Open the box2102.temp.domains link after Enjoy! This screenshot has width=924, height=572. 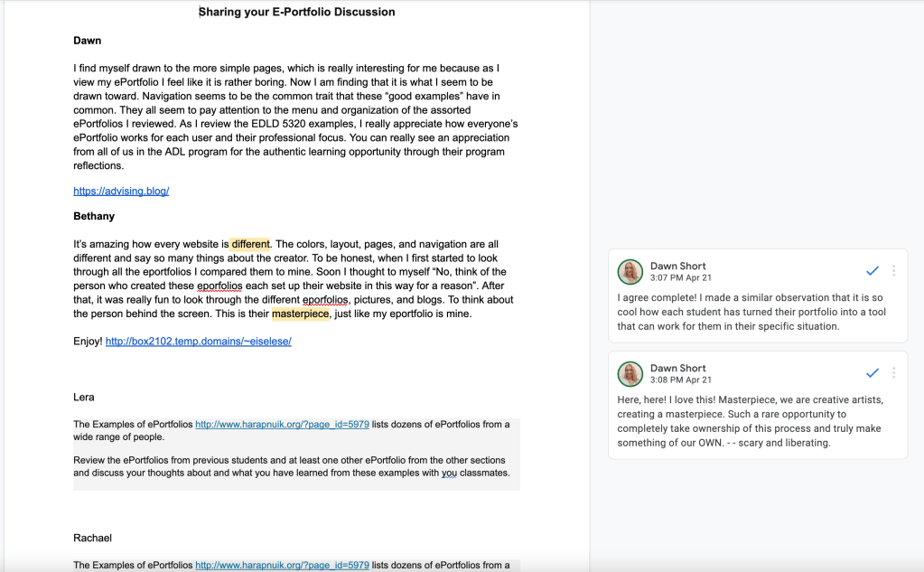coord(198,342)
